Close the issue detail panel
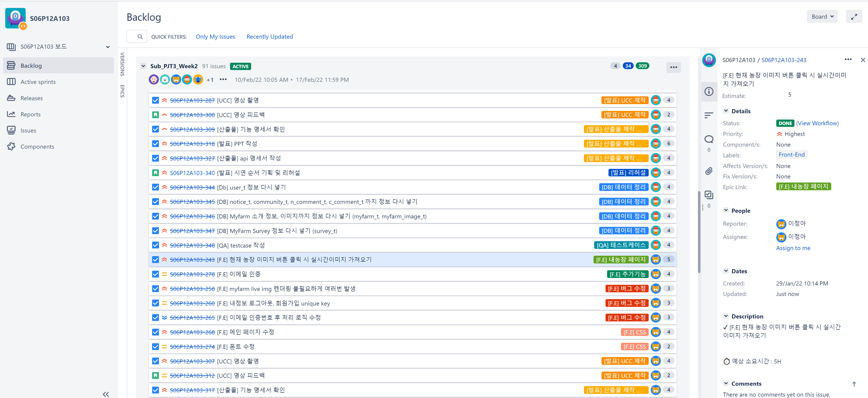The height and width of the screenshot is (398, 868). [x=863, y=60]
